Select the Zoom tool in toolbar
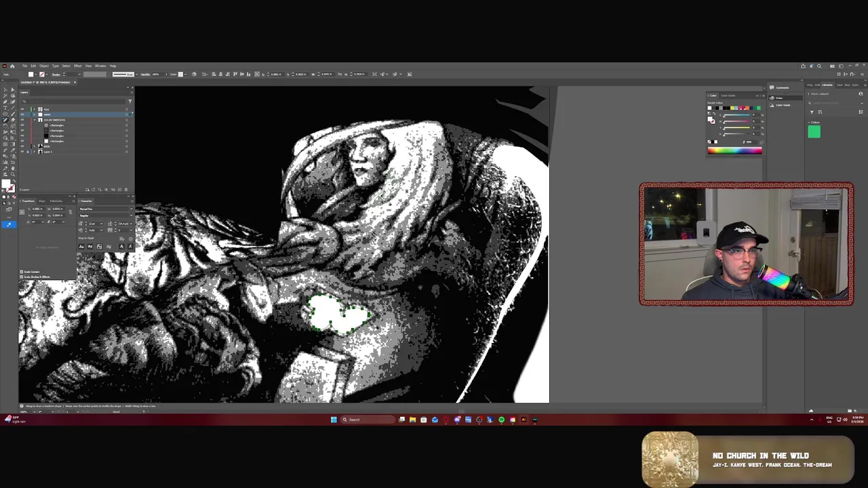This screenshot has height=488, width=868. pos(13,174)
